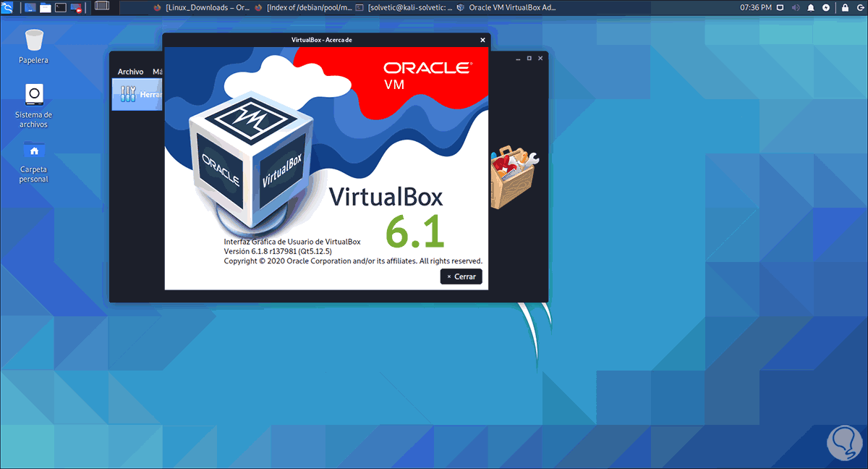Open file manager from the panel
The image size is (868, 469).
point(46,8)
